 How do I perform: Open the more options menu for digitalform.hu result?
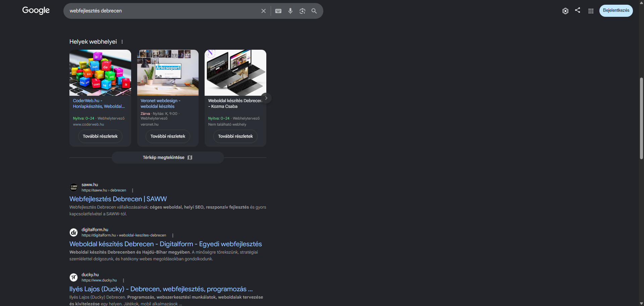point(173,235)
